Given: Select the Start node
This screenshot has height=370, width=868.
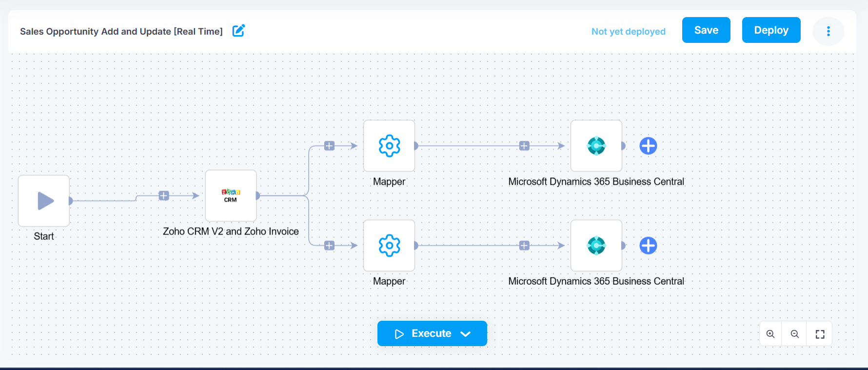Looking at the screenshot, I should point(44,201).
